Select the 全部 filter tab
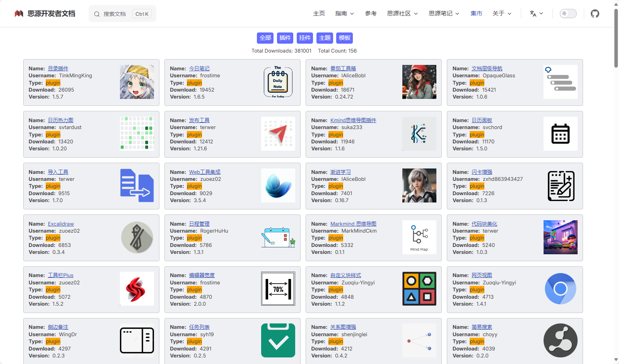619x364 pixels. point(265,38)
